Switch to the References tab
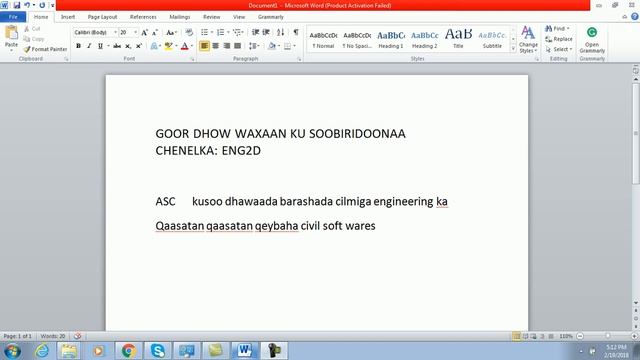 click(x=143, y=17)
